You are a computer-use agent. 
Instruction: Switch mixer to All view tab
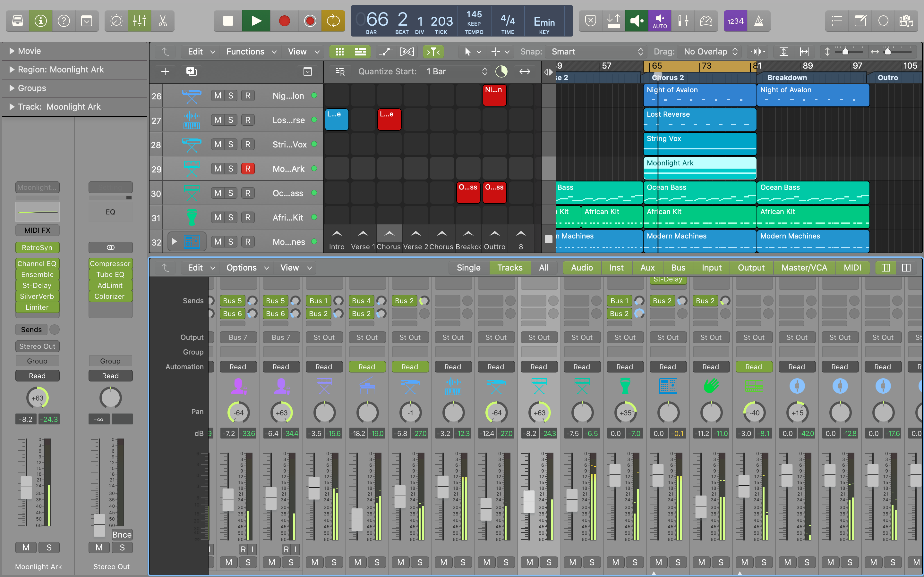543,268
